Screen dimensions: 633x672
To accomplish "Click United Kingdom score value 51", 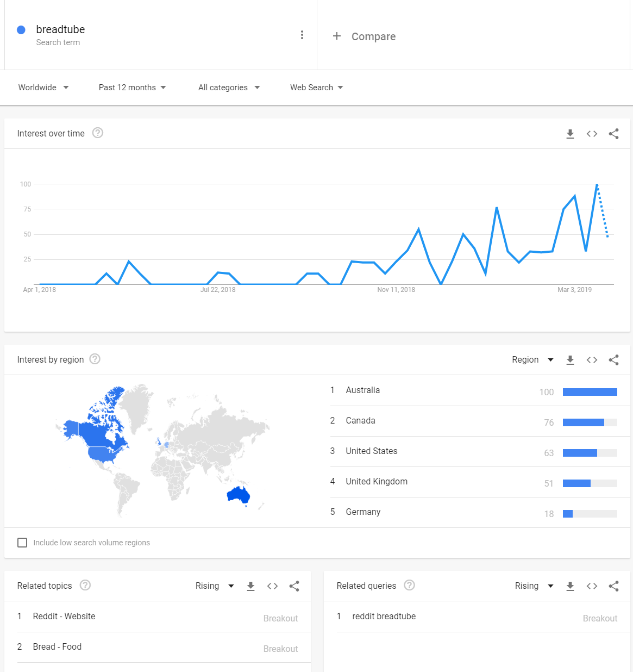I will pos(549,484).
